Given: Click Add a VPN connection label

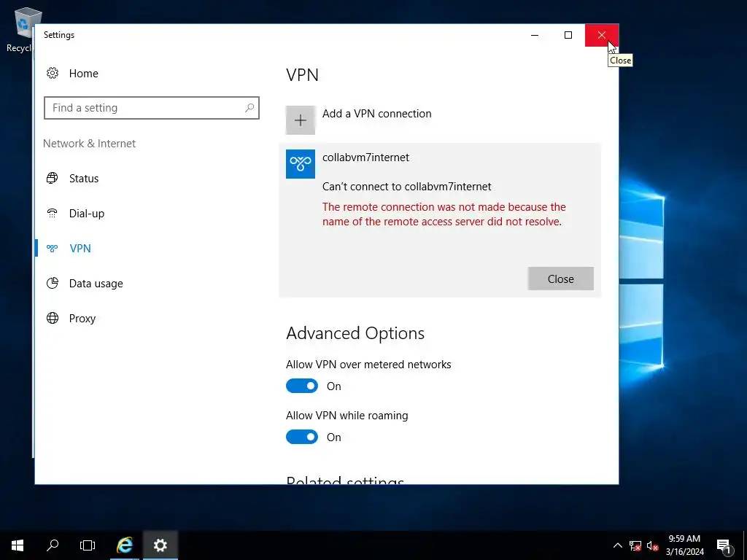Looking at the screenshot, I should pyautogui.click(x=377, y=113).
